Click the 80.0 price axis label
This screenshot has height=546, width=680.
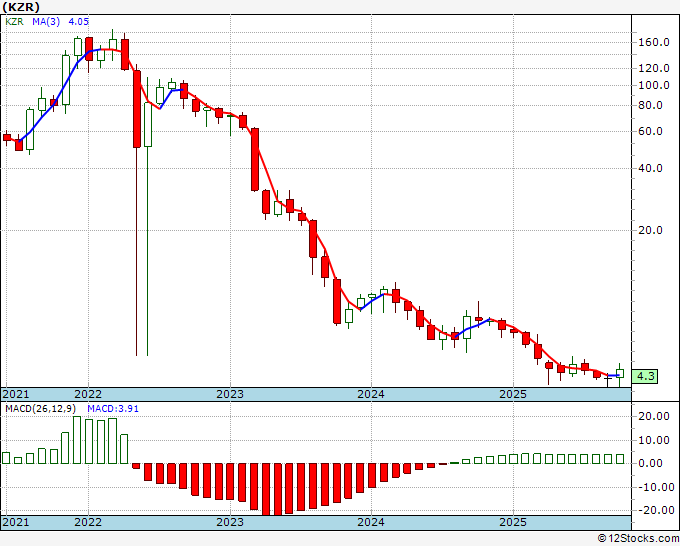[x=651, y=105]
